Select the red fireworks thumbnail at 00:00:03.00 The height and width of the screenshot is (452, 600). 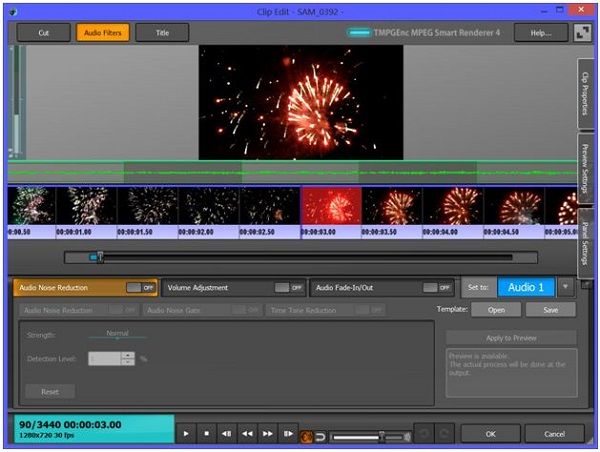pyautogui.click(x=330, y=206)
